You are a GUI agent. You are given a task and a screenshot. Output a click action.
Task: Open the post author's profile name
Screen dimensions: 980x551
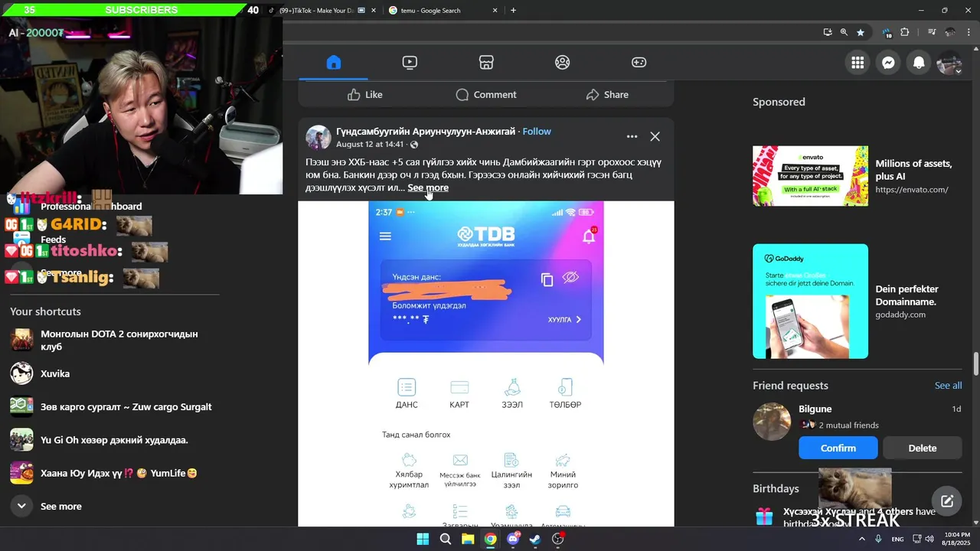tap(426, 132)
